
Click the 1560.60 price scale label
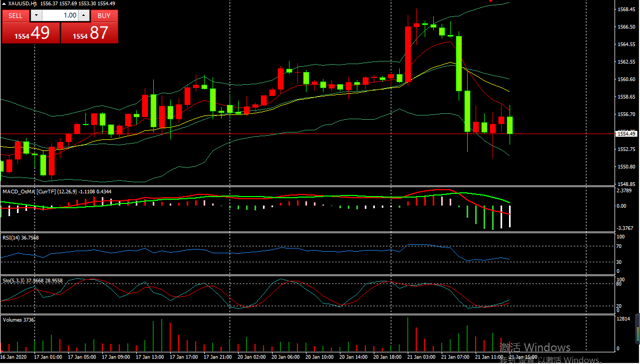tap(626, 79)
